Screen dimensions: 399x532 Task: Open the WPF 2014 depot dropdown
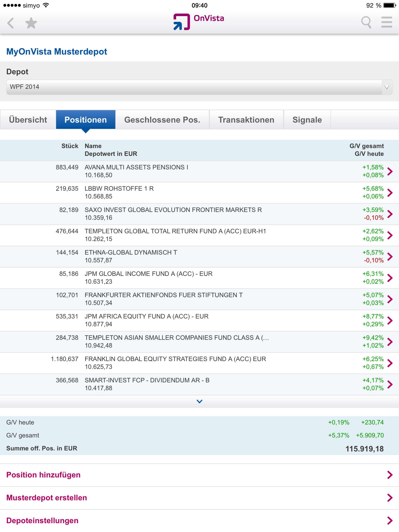[x=199, y=87]
